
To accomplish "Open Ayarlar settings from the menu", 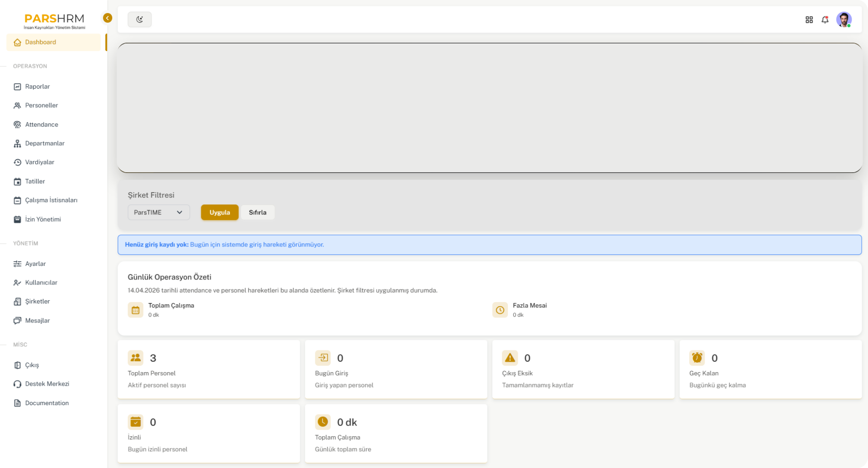I will pos(35,264).
